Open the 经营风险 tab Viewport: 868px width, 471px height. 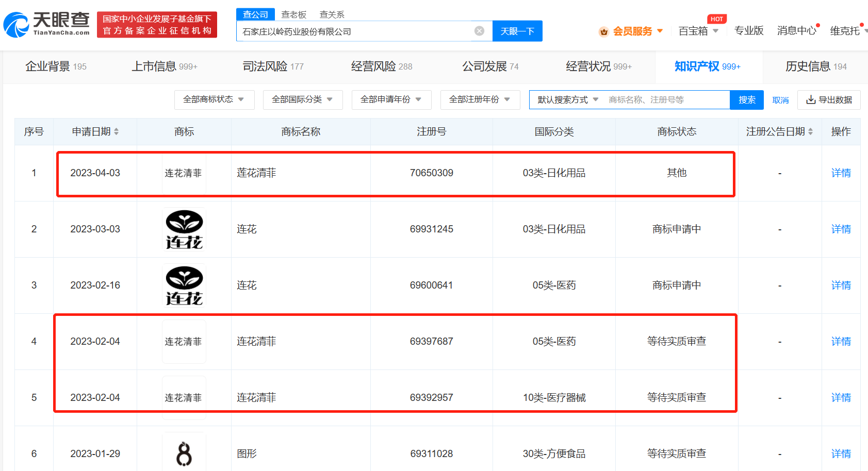click(x=382, y=66)
